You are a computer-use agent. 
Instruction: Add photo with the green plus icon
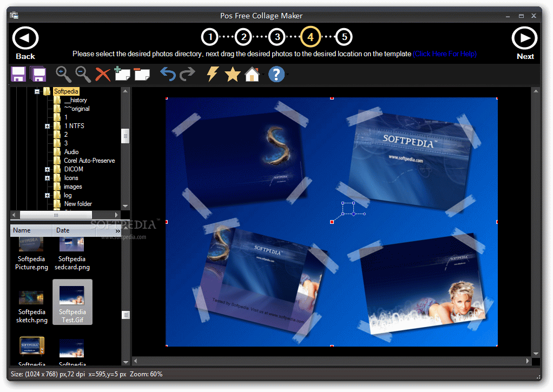point(122,74)
